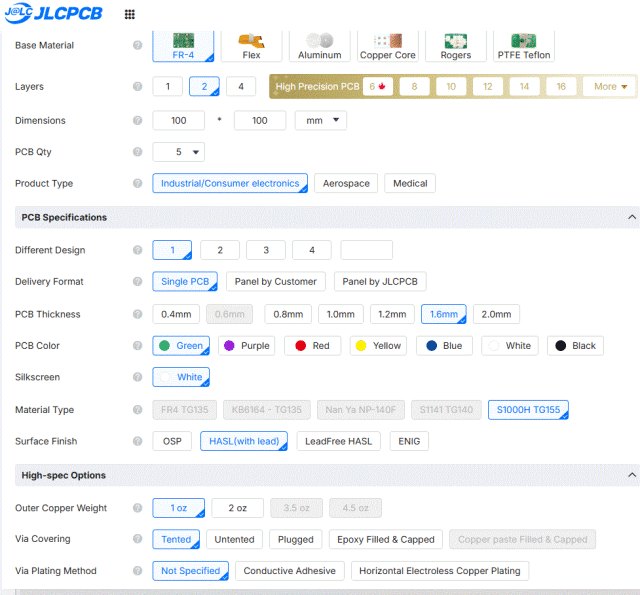Click help icon next to Dimensions

click(x=138, y=120)
